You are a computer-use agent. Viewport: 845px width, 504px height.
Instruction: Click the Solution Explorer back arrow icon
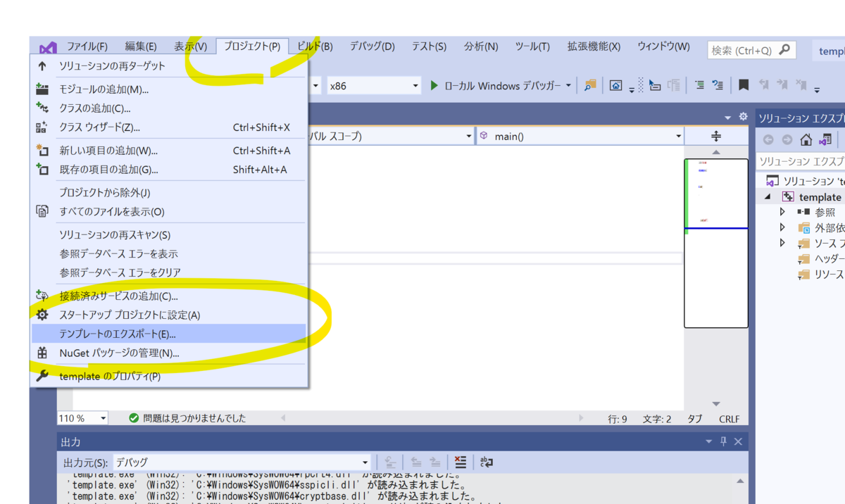pyautogui.click(x=768, y=140)
